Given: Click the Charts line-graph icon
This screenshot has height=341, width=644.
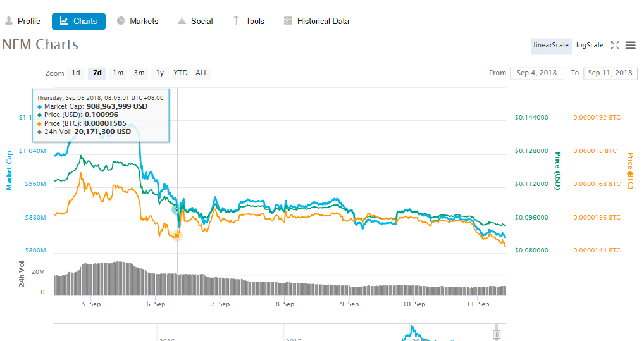Looking at the screenshot, I should 64,21.
